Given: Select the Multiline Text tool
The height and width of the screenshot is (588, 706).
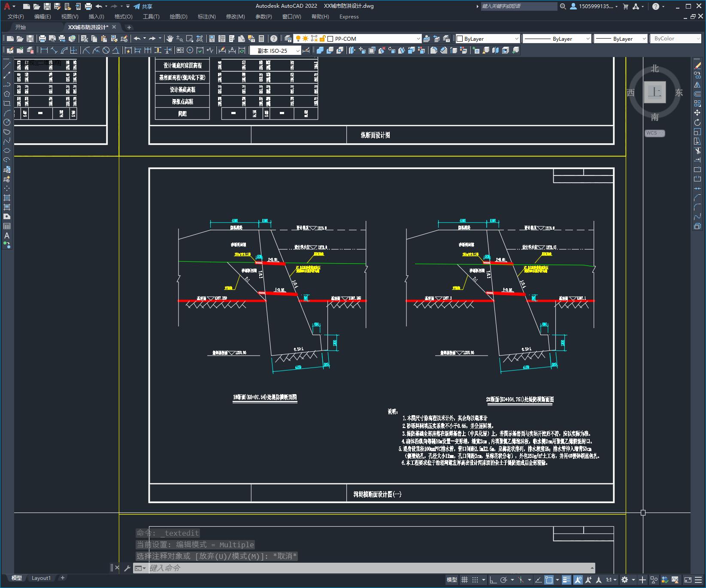Looking at the screenshot, I should click(x=7, y=235).
